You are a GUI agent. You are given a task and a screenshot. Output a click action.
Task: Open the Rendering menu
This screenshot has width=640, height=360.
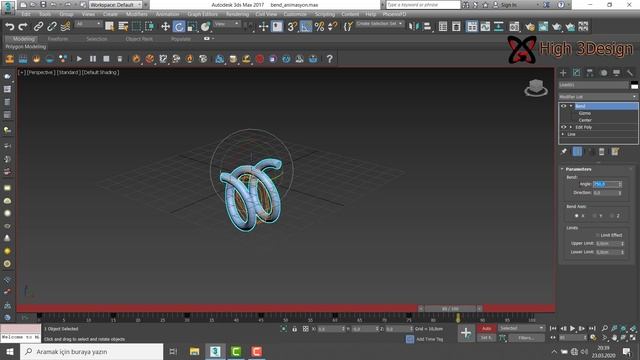click(237, 14)
